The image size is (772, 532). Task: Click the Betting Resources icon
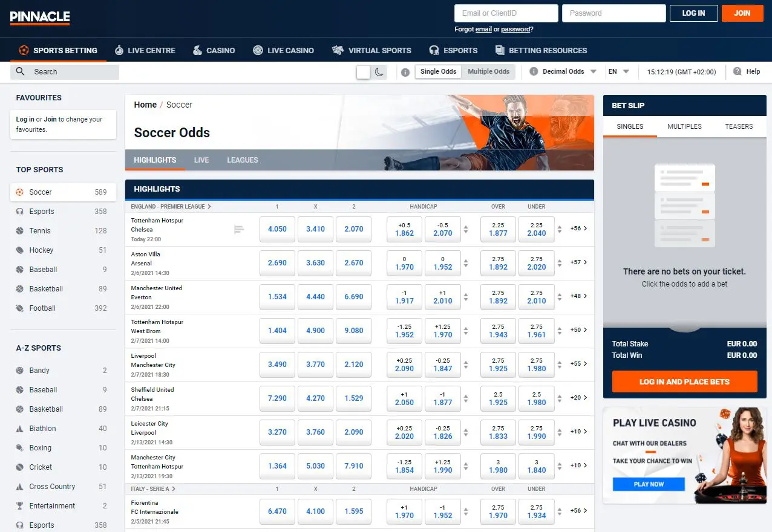click(500, 50)
